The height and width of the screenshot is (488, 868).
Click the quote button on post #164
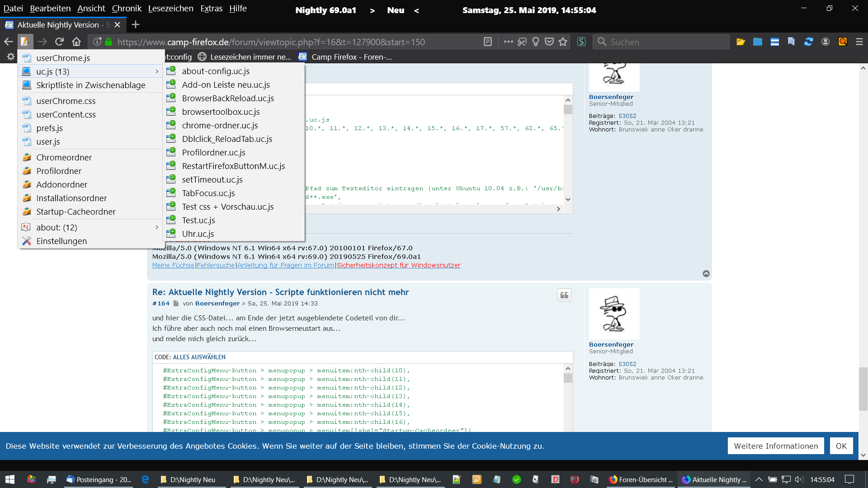click(564, 295)
